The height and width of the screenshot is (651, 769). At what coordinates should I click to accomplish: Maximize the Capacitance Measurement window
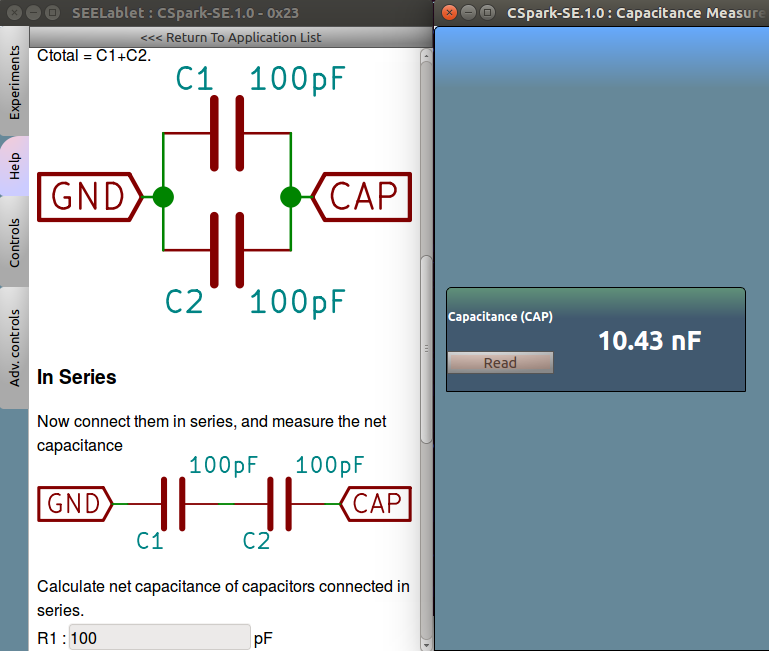click(x=487, y=13)
